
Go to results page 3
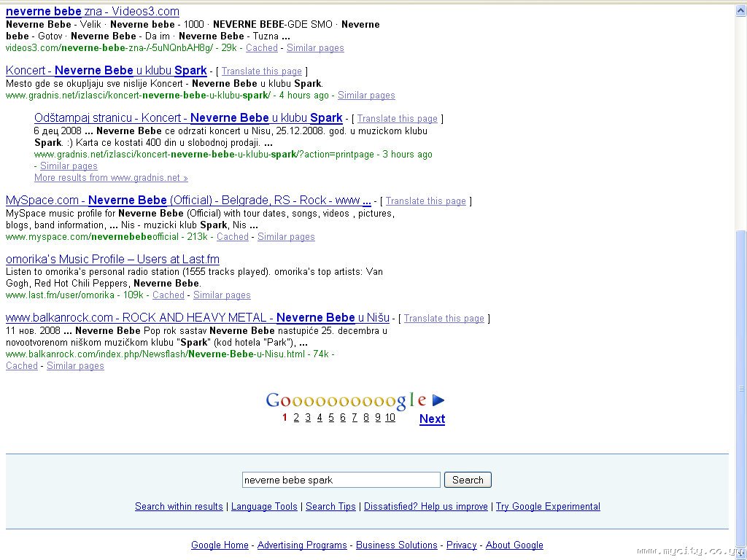308,418
